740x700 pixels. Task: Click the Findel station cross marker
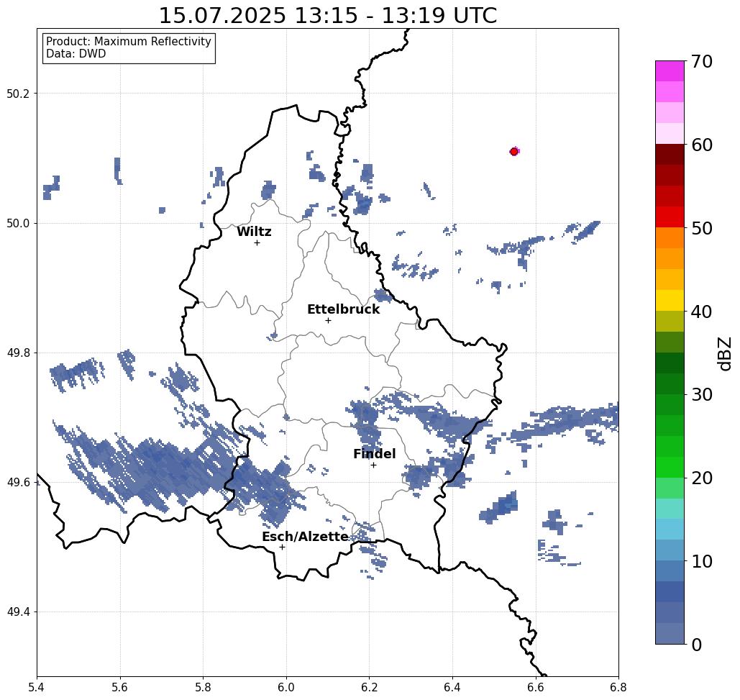[x=373, y=465]
